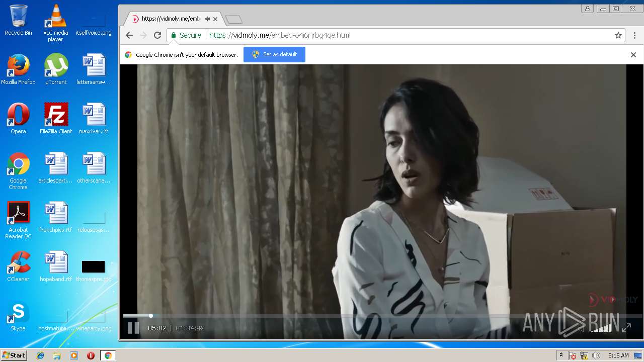This screenshot has height=362, width=644.
Task: Select hopeband.rtf document
Action: click(55, 266)
